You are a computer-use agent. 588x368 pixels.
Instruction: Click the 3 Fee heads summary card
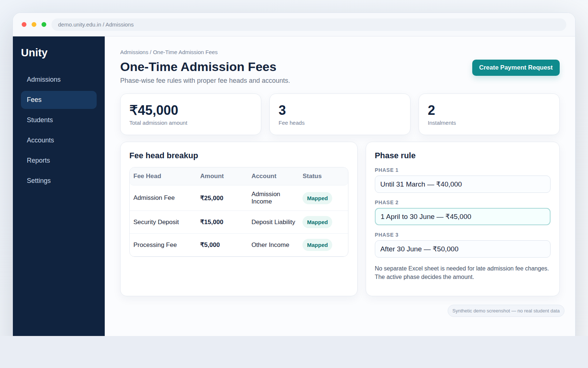point(340,114)
